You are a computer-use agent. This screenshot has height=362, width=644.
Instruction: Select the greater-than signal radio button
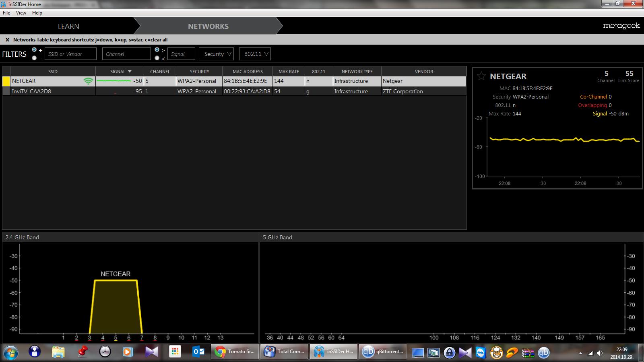pos(157,50)
